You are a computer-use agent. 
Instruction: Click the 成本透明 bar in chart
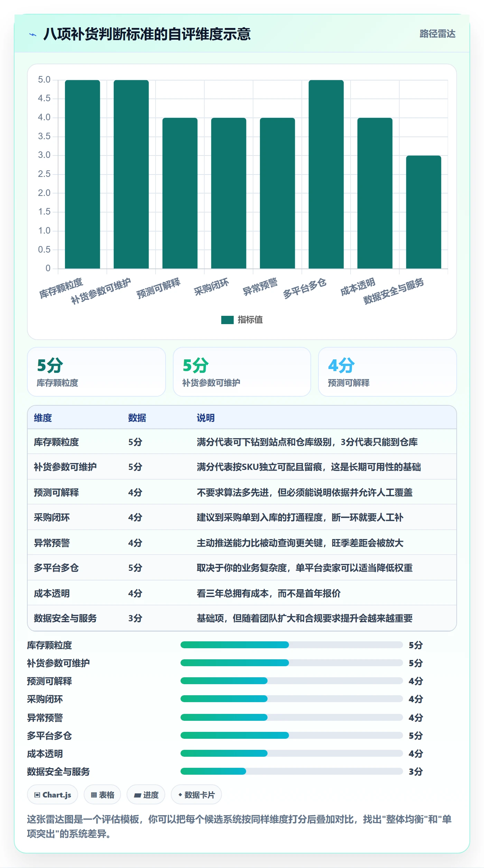click(375, 193)
